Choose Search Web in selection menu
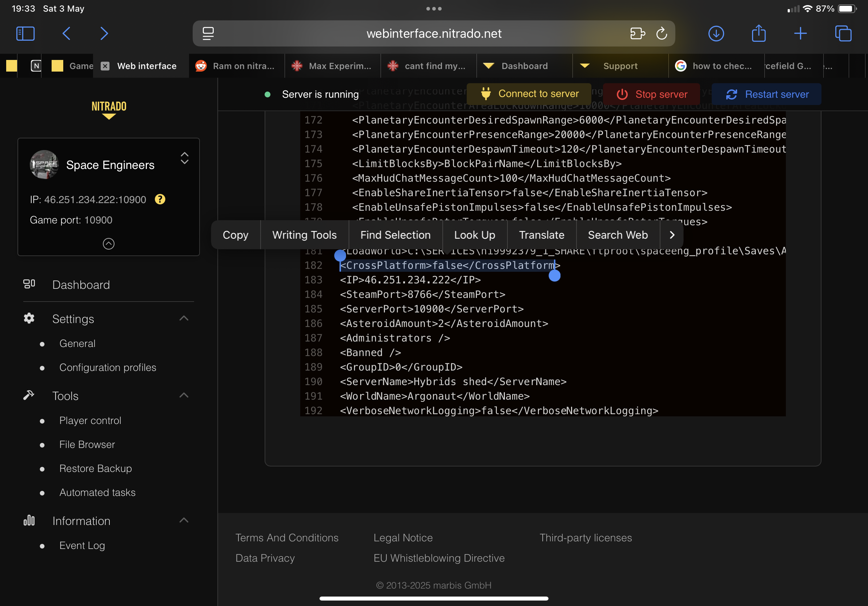 pos(618,235)
